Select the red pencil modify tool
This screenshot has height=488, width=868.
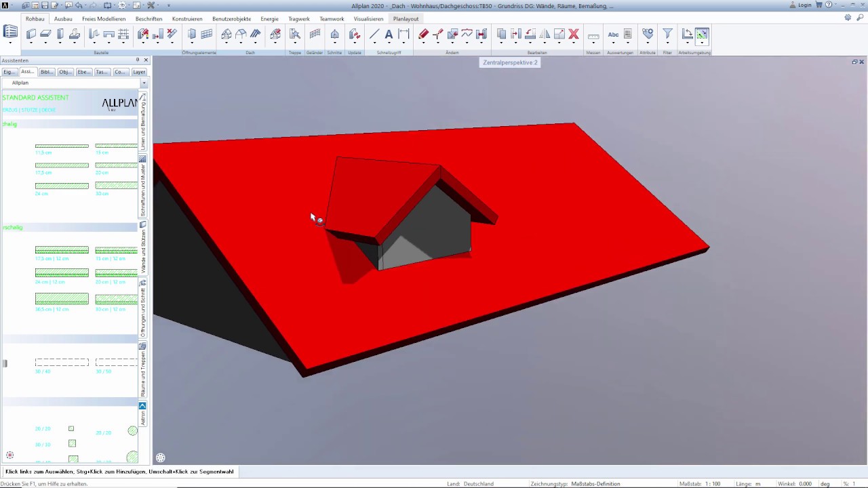click(x=423, y=34)
